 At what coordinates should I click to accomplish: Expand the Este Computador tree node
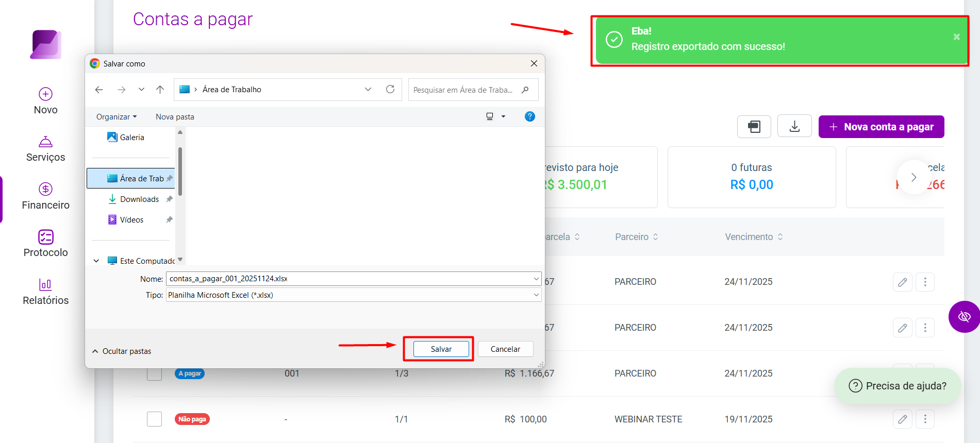tap(96, 261)
